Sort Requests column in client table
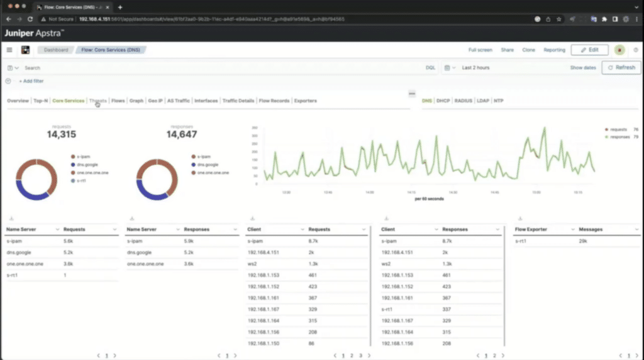The width and height of the screenshot is (644, 360). click(x=337, y=229)
